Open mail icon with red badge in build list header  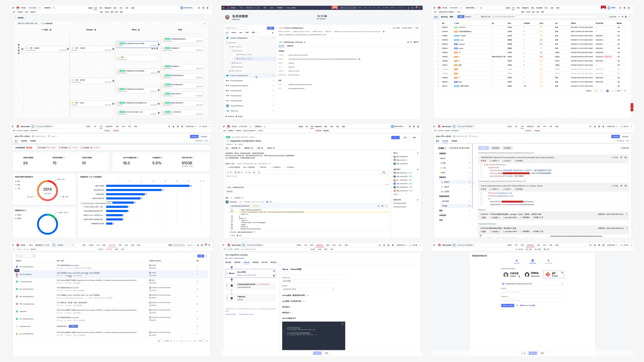pyautogui.click(x=205, y=245)
